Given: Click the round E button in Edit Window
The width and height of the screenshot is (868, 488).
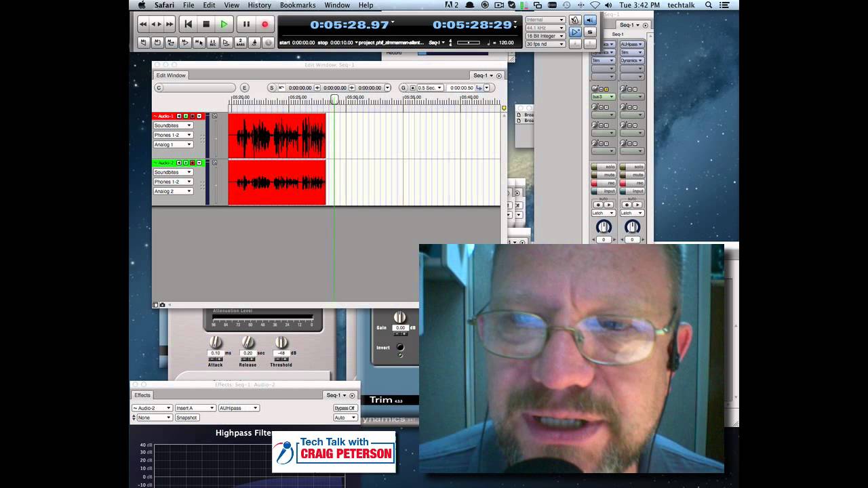Looking at the screenshot, I should [244, 87].
